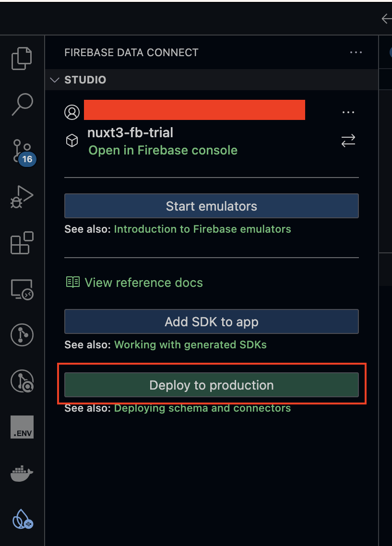Select the Firebase Data Connect flame icon
The width and height of the screenshot is (392, 546).
[22, 519]
